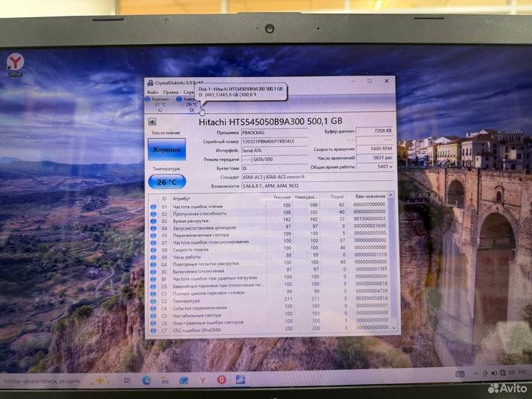Select Неисправимые ошибки секторов row text

208,323
